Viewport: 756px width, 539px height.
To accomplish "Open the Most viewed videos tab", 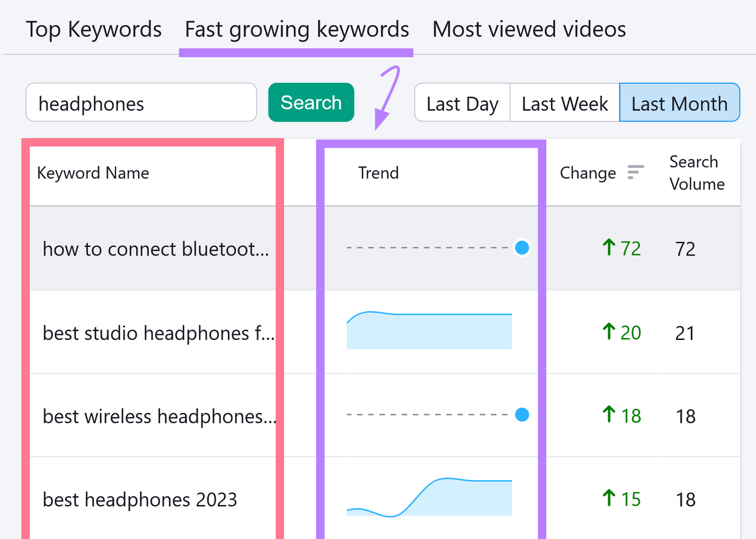I will [529, 29].
